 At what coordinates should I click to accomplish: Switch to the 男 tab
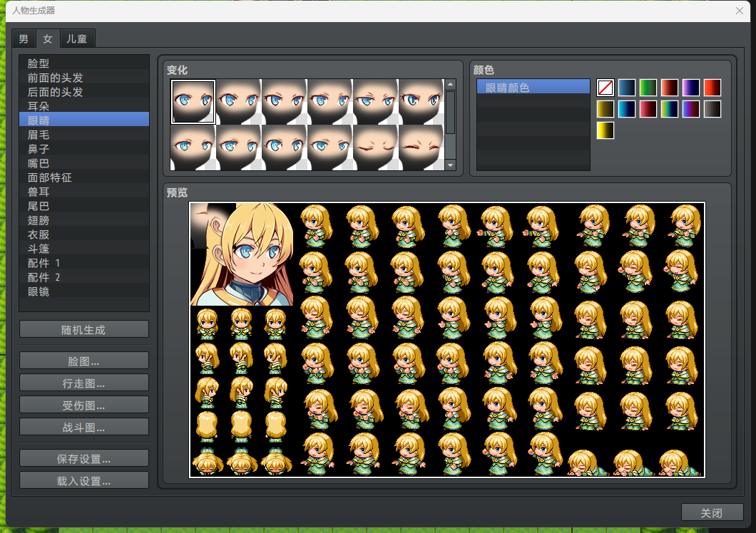[24, 39]
